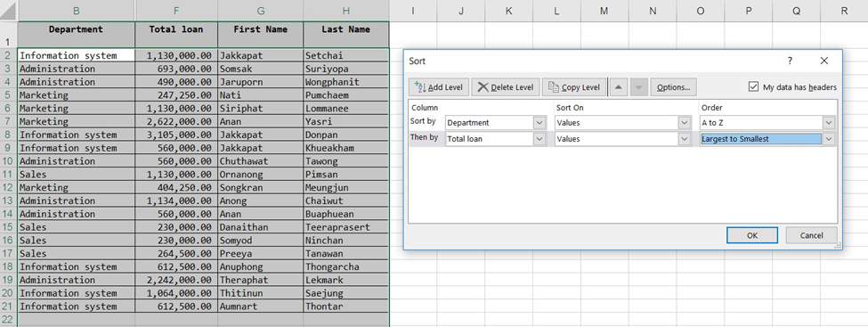868x327 pixels.
Task: Open Largest to Smallest order dropdown
Action: (x=829, y=139)
